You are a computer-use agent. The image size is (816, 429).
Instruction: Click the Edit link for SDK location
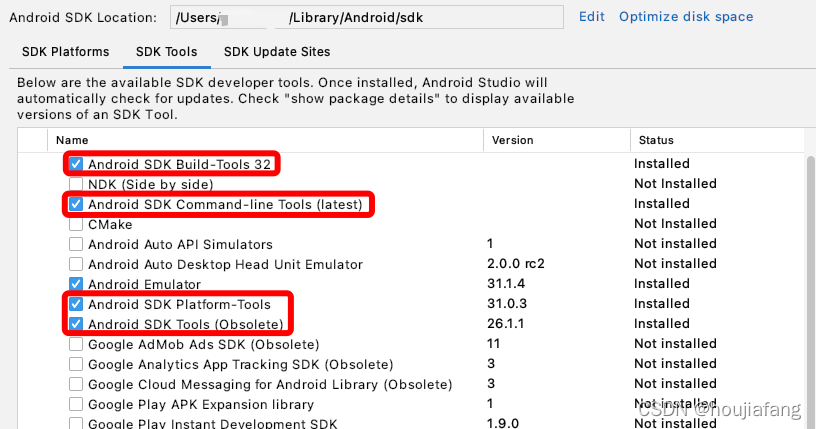pos(592,17)
